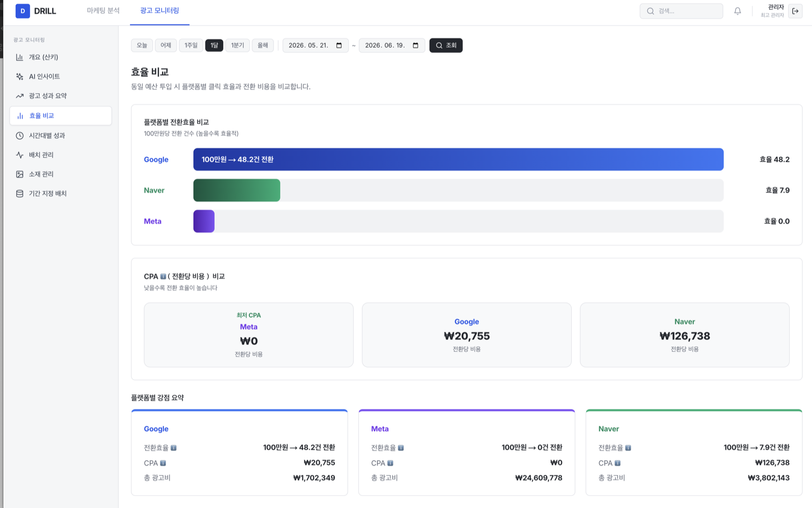Click the logout icon beside 관리자
The height and width of the screenshot is (508, 812).
[x=795, y=11]
